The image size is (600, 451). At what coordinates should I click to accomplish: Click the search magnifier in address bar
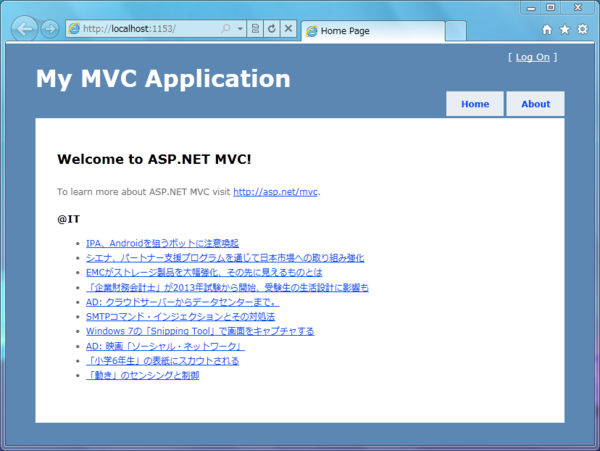[x=226, y=28]
